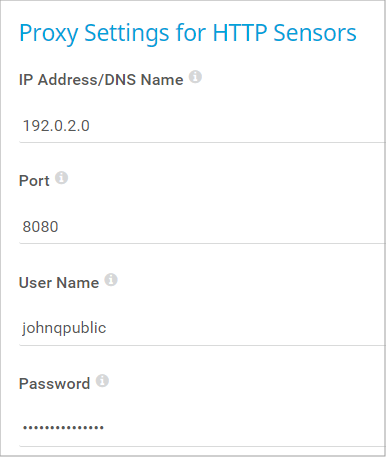Focus the Password input field
Viewport: 386px width, 457px height.
point(202,427)
